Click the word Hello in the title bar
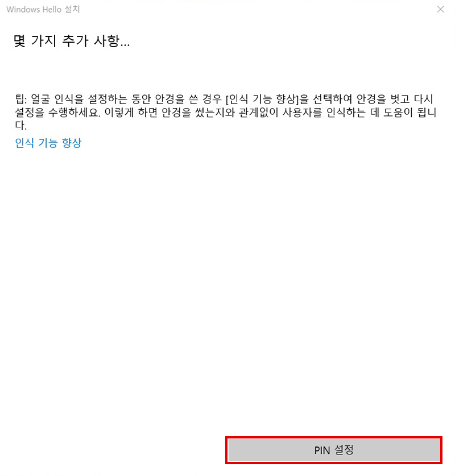This screenshot has width=455, height=476. point(52,10)
